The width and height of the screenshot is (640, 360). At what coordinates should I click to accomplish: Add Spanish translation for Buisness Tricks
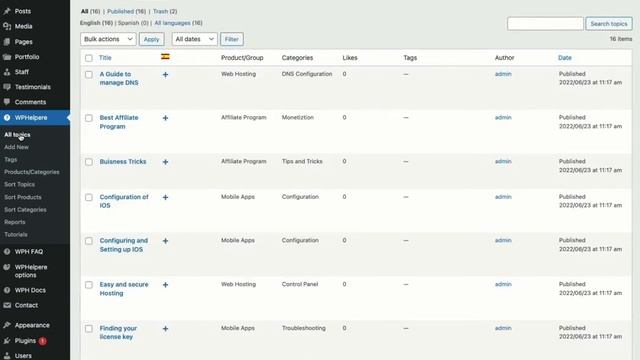pos(165,162)
